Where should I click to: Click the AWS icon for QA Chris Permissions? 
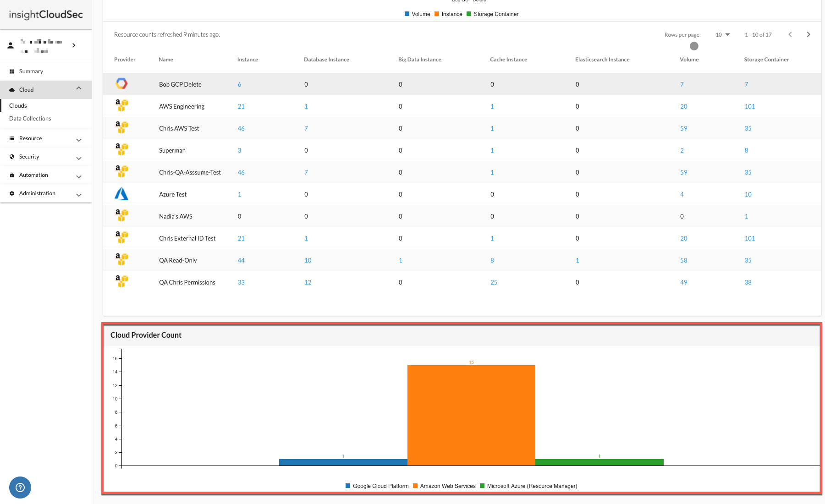(121, 281)
